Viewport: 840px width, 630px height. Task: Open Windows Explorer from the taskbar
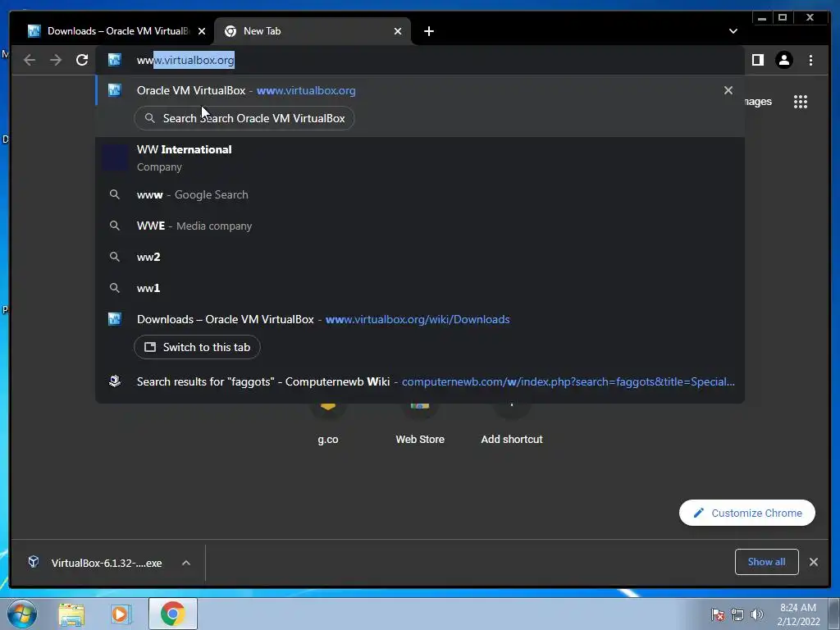71,614
